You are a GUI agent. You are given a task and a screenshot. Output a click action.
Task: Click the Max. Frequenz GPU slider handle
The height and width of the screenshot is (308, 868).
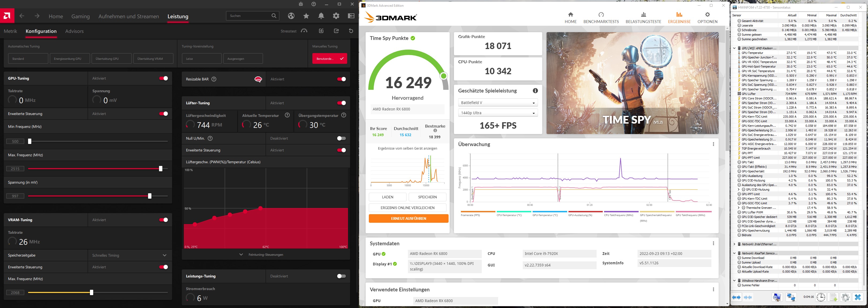click(x=161, y=169)
